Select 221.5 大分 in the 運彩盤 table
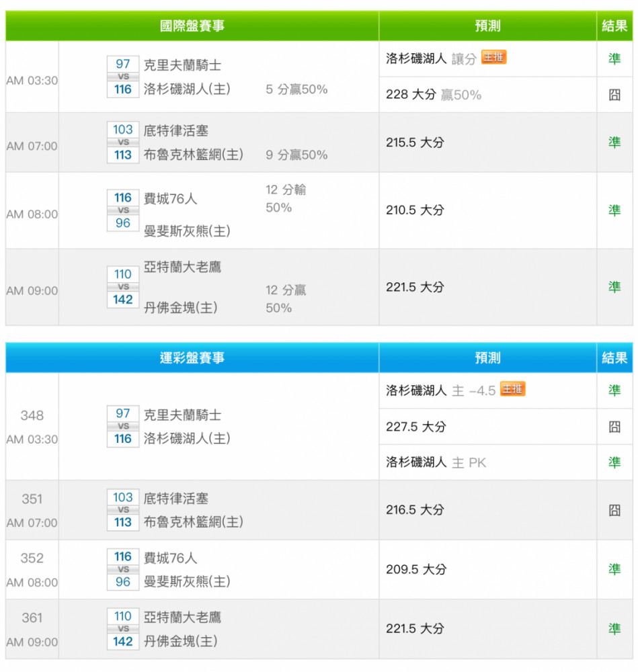Image resolution: width=638 pixels, height=672 pixels. [415, 629]
